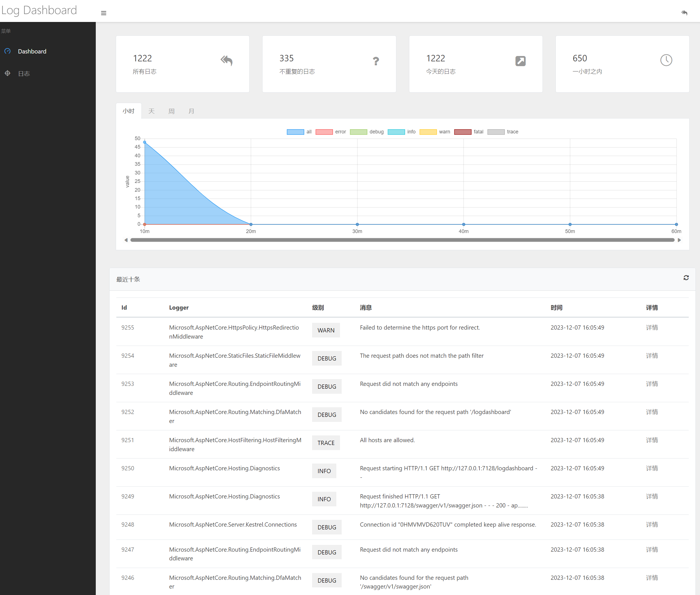The image size is (700, 595).
Task: Click the 'Log Dashboard' title logo
Action: click(x=39, y=10)
